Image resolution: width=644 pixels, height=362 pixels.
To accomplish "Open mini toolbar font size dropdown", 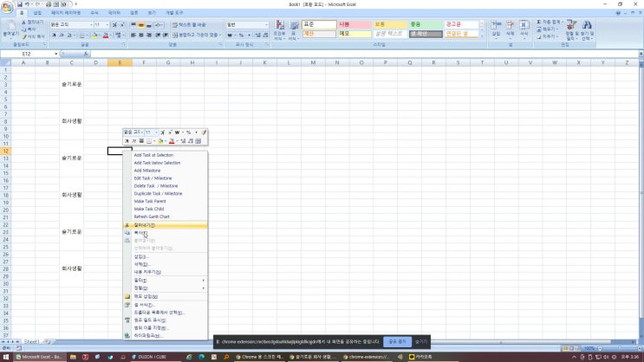I will [x=156, y=133].
